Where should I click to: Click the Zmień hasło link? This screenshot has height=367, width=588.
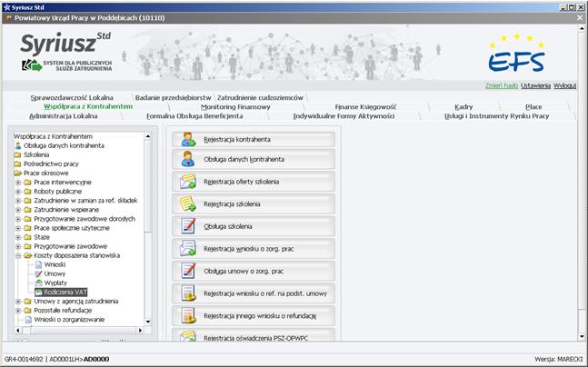(502, 86)
